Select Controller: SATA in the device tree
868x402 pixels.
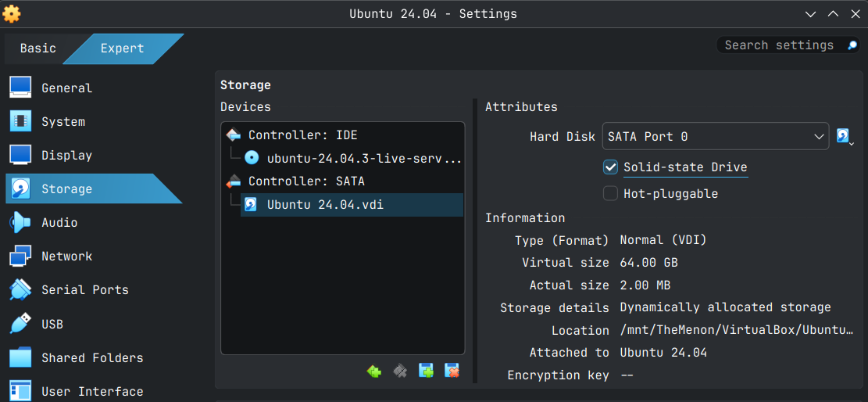pyautogui.click(x=306, y=181)
